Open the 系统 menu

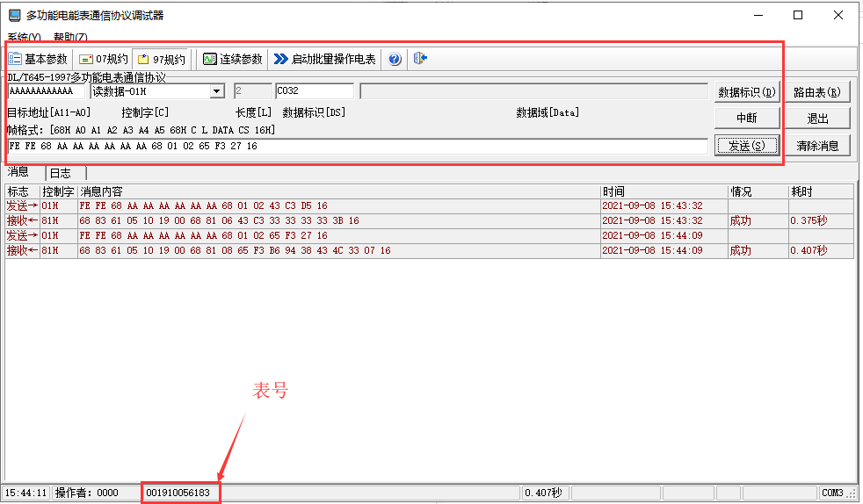point(24,38)
